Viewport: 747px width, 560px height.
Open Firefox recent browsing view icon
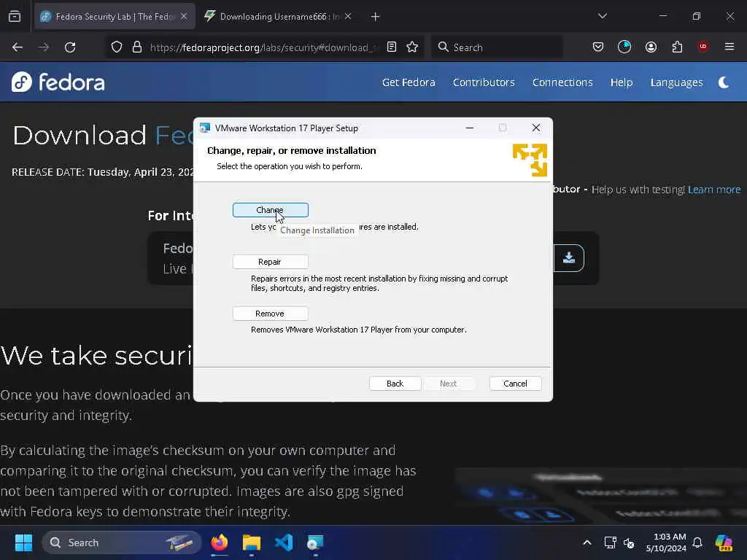pos(15,16)
